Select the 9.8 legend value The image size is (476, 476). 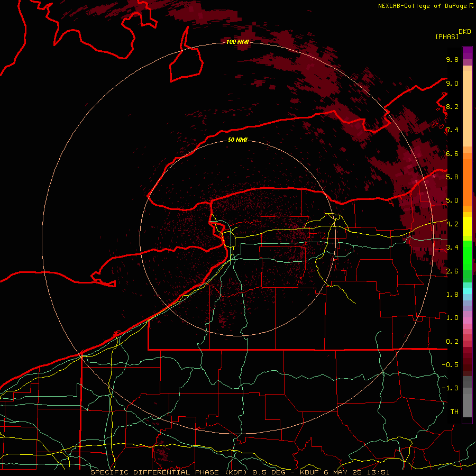(x=452, y=59)
